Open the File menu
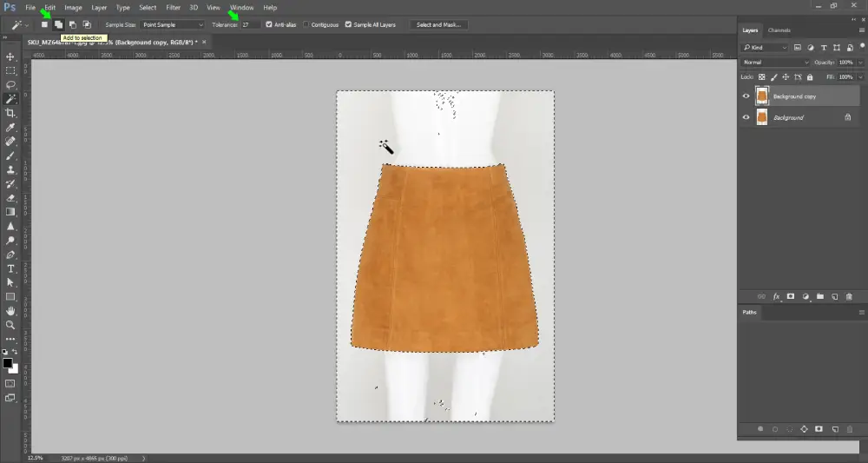 click(x=30, y=8)
